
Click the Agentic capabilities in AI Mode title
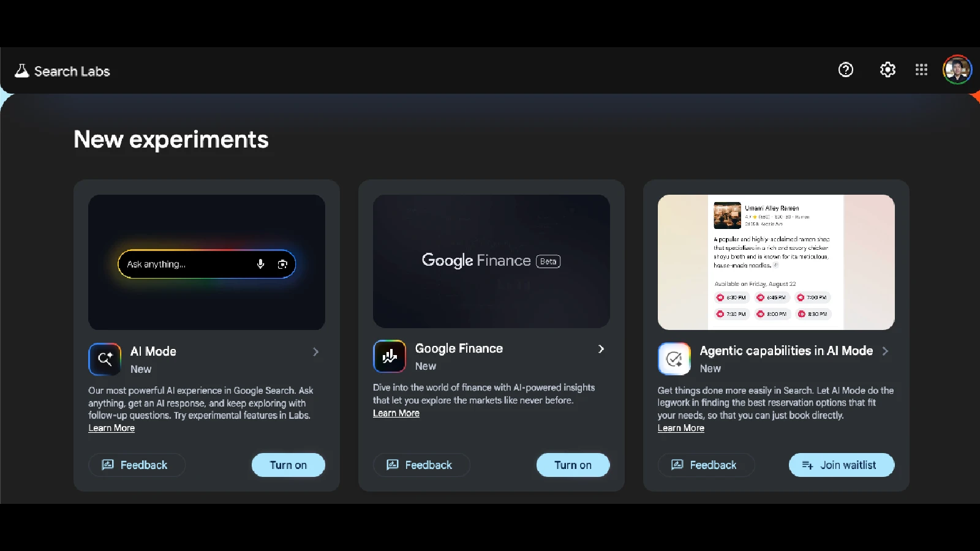786,351
